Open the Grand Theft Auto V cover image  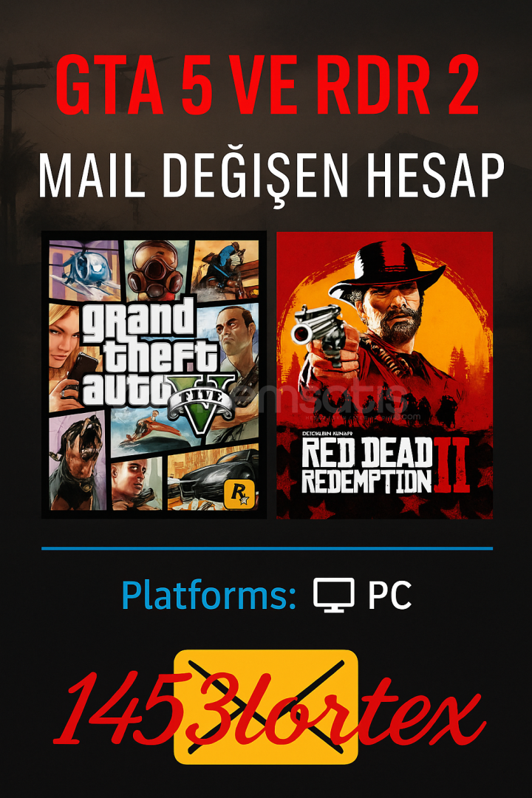154,375
